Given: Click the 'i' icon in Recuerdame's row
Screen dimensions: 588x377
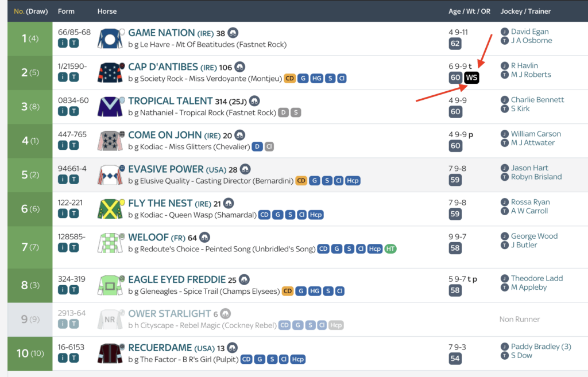Looking at the screenshot, I should click(x=63, y=358).
